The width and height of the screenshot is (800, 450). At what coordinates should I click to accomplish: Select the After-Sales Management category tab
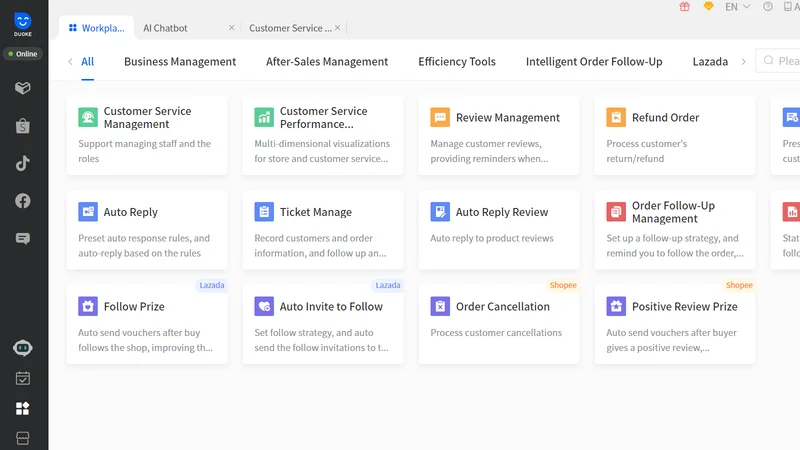[327, 62]
